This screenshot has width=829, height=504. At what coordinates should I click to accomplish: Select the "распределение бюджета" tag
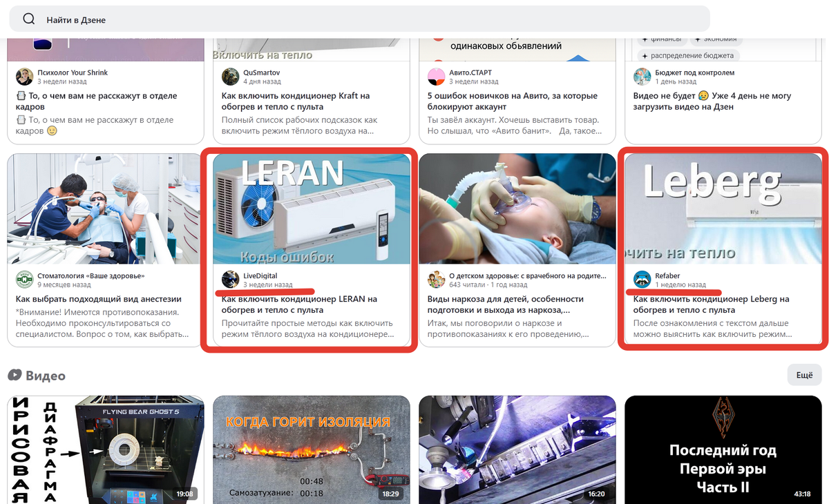click(x=687, y=55)
